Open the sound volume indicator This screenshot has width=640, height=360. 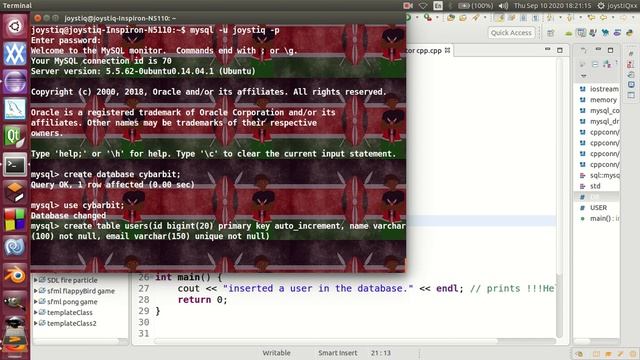point(503,5)
